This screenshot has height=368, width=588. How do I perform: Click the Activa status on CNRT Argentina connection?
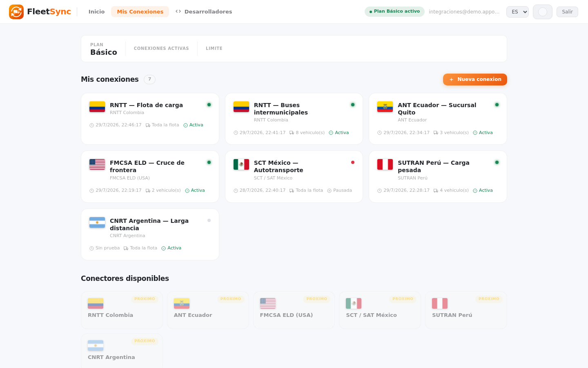171,248
